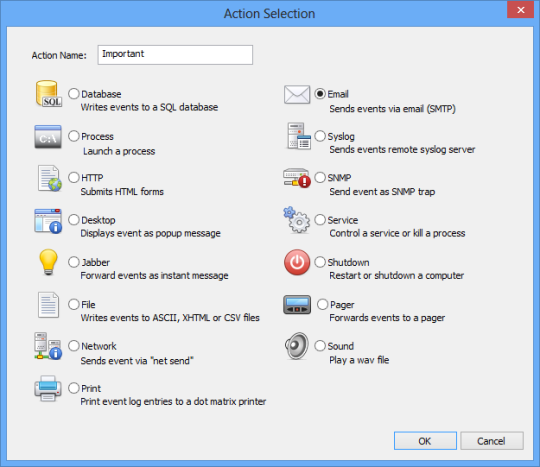This screenshot has height=467, width=540.
Task: Click the Desktop popup window icon
Action: pyautogui.click(x=48, y=221)
